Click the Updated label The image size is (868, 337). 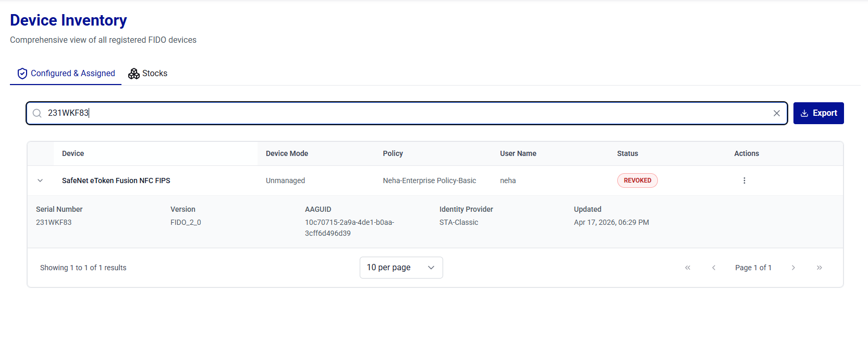click(588, 209)
